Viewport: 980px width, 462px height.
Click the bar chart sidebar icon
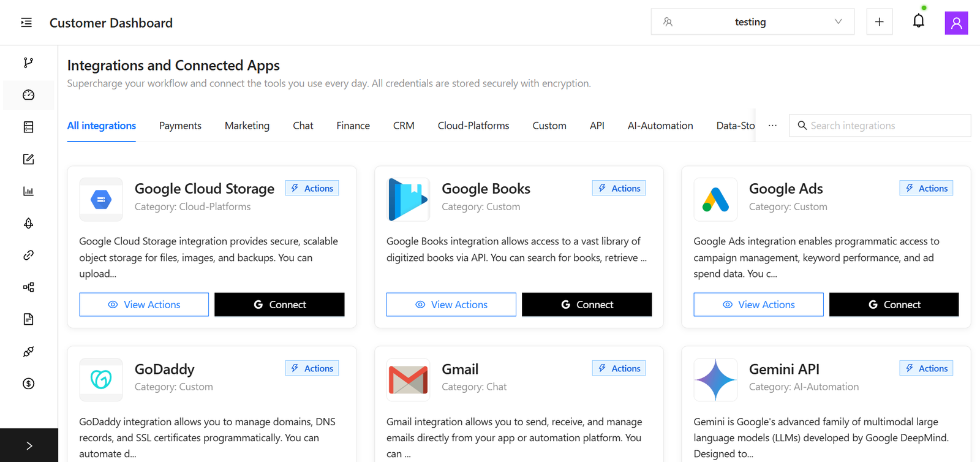[28, 191]
